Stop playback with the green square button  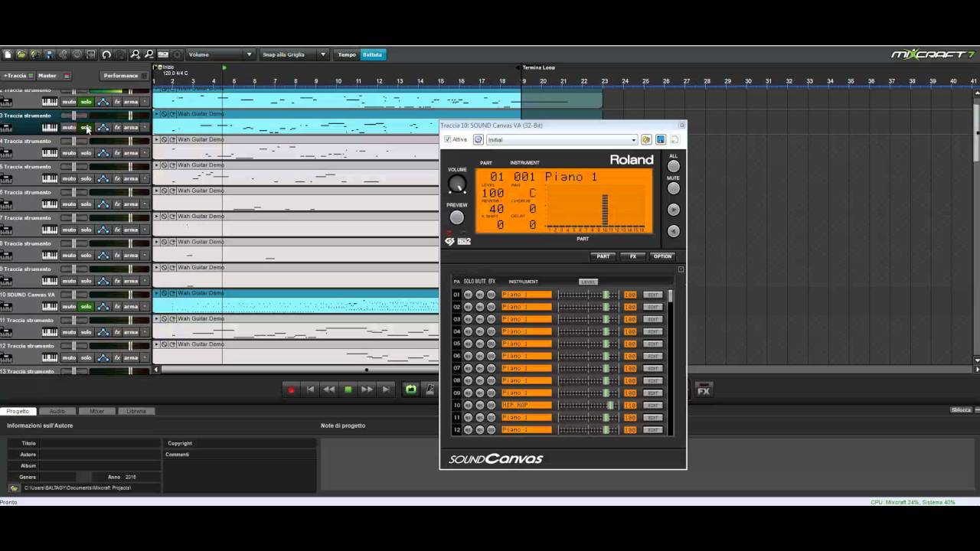click(x=348, y=390)
